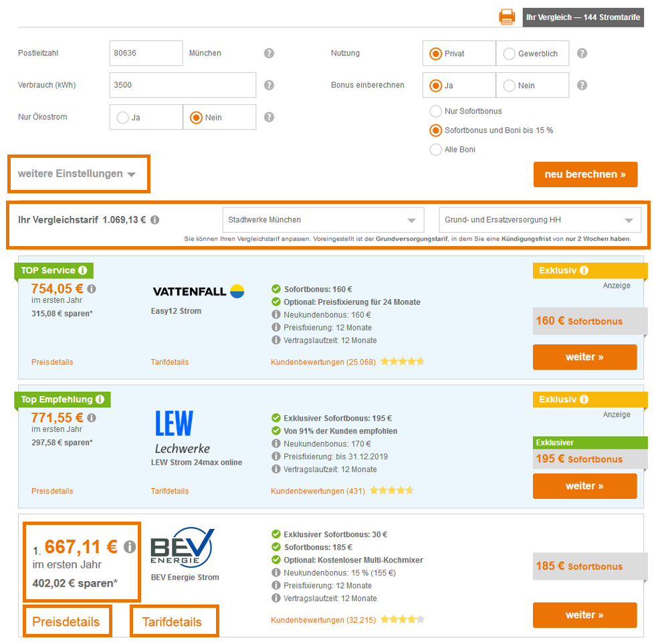
Task: Click info icon for LEW Neukundenbonus 170 €
Action: tap(276, 443)
